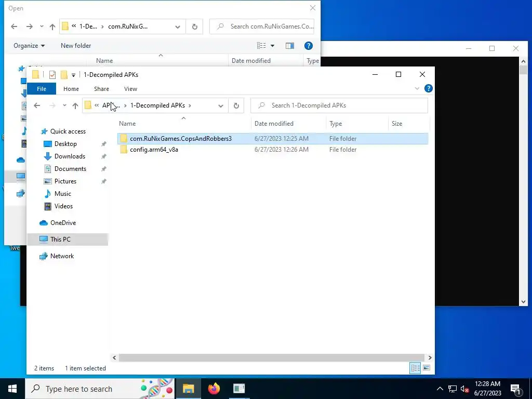Refresh folder in Open dialog

[194, 26]
